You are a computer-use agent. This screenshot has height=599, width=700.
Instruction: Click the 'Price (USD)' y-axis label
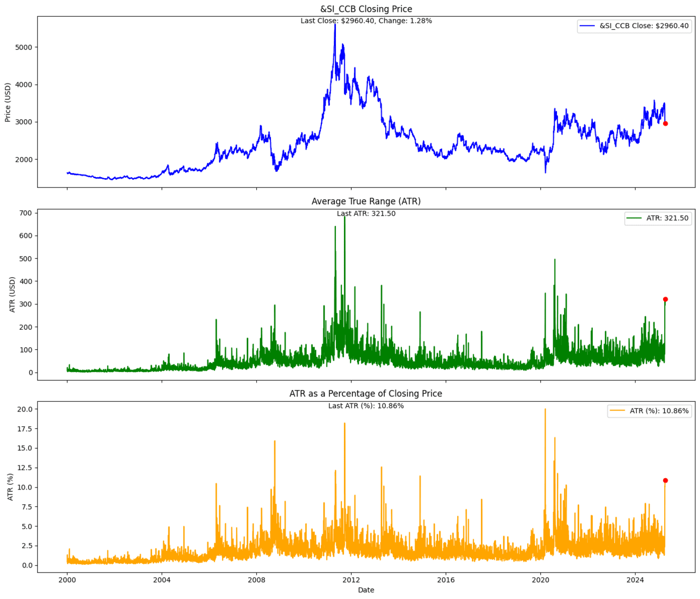click(x=8, y=102)
